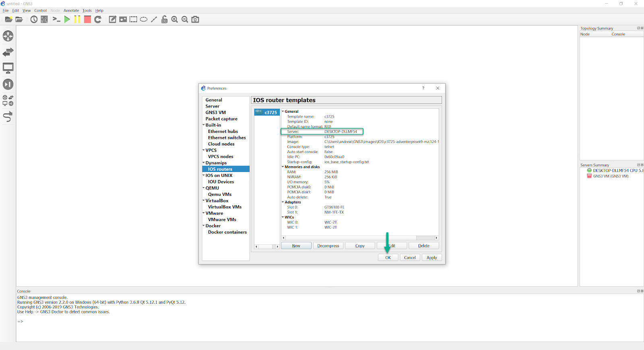
Task: Open the Help menu
Action: pyautogui.click(x=99, y=10)
